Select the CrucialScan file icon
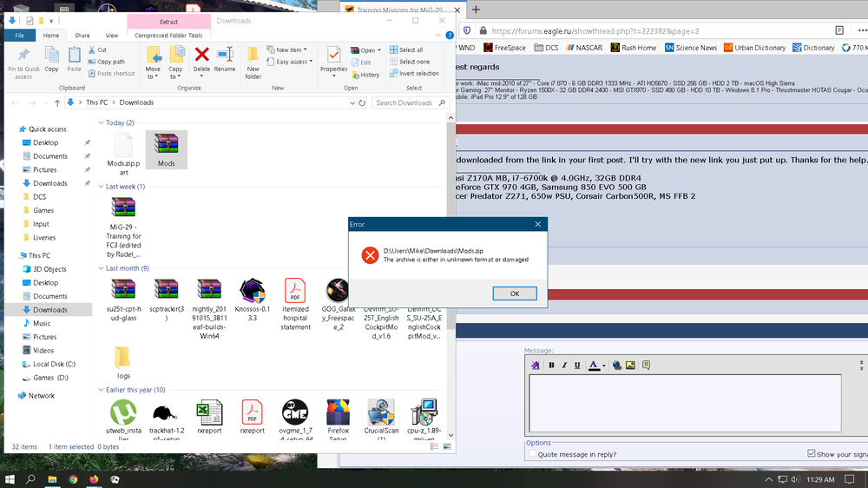 click(381, 412)
